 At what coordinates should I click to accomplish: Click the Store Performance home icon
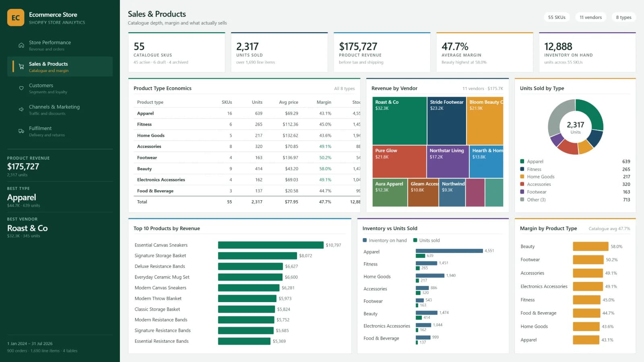click(x=21, y=45)
